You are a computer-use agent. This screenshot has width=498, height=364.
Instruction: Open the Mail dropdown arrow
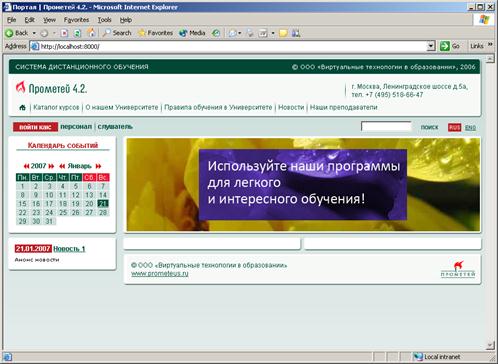[x=240, y=33]
